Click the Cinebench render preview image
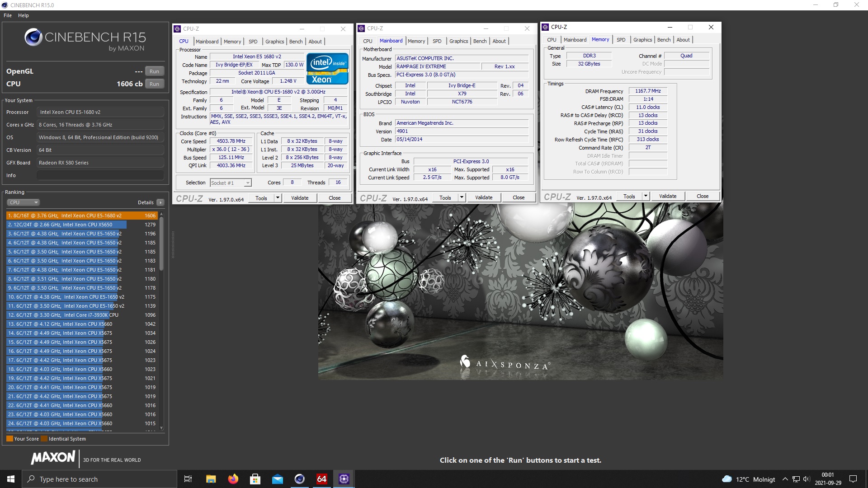The width and height of the screenshot is (868, 488). (x=520, y=291)
